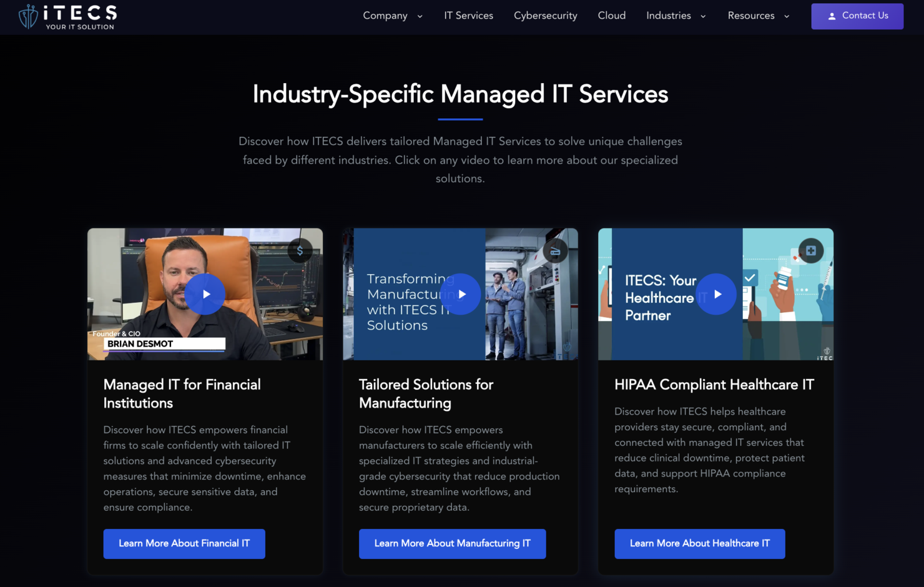Click the Contact Us button
Viewport: 924px width, 587px height.
point(857,16)
